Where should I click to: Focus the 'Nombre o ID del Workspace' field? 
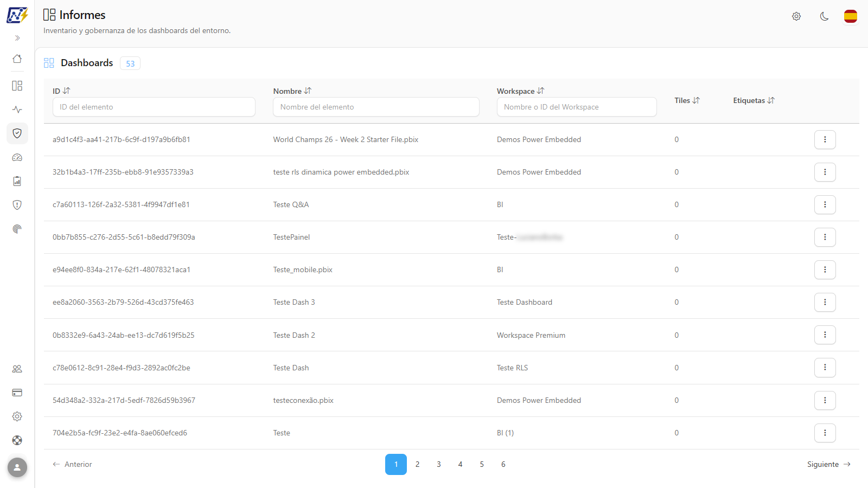[x=577, y=107]
